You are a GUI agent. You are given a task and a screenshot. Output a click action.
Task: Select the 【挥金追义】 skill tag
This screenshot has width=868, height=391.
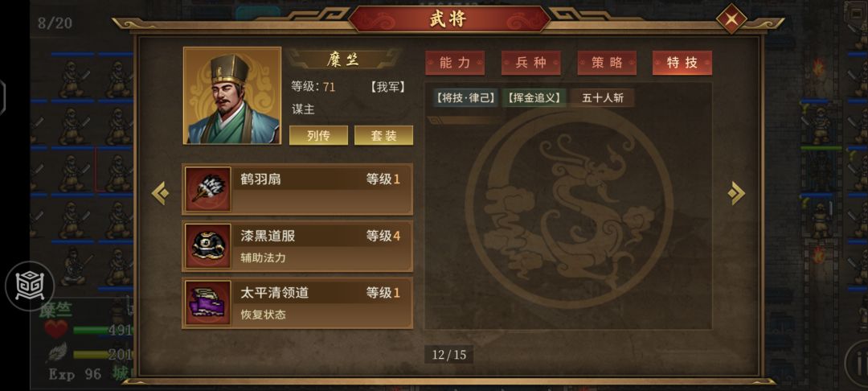pos(534,98)
